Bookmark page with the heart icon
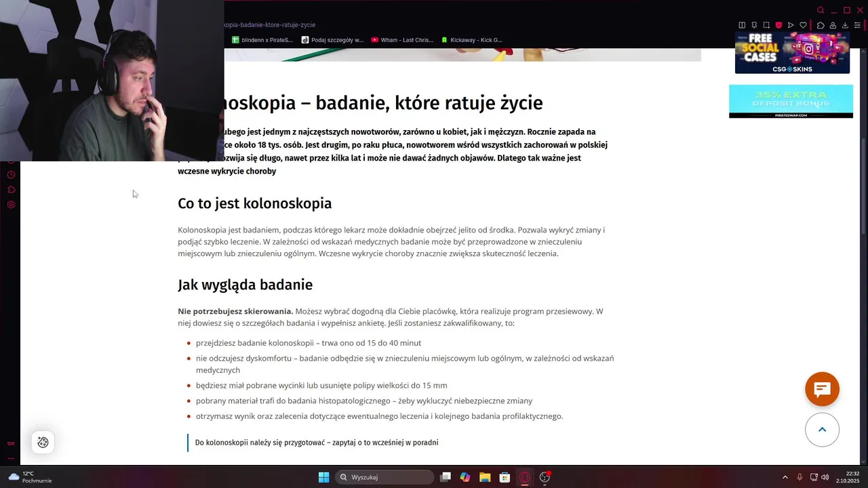The width and height of the screenshot is (868, 488). coord(803,25)
